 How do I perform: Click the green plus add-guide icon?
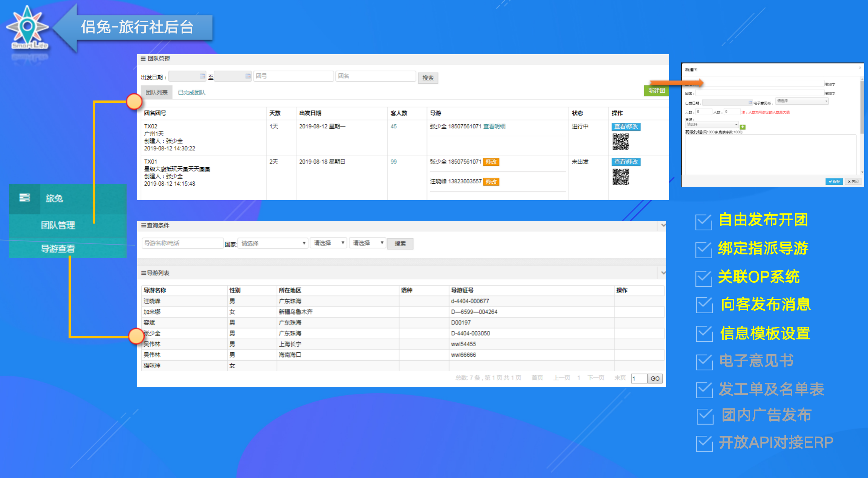pyautogui.click(x=743, y=127)
